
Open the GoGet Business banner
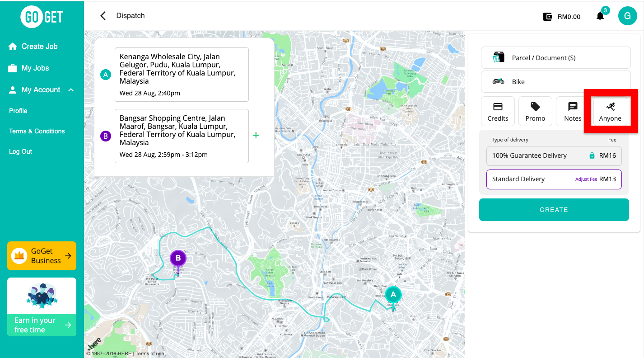42,256
